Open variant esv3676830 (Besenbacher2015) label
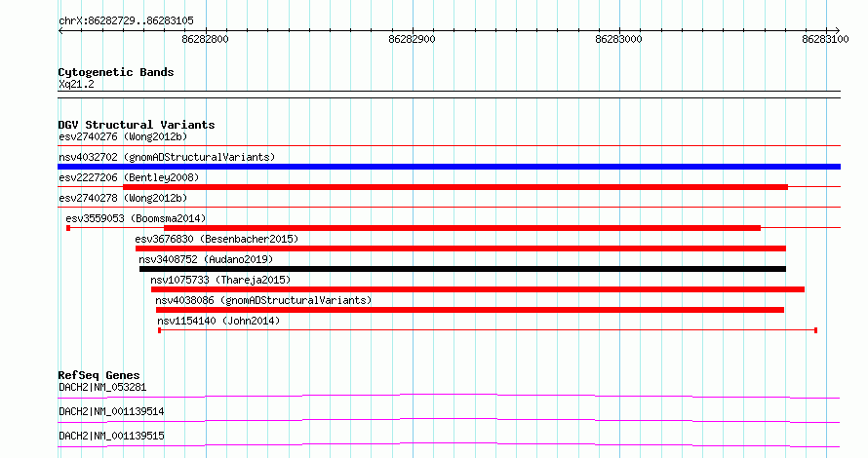 coord(217,239)
